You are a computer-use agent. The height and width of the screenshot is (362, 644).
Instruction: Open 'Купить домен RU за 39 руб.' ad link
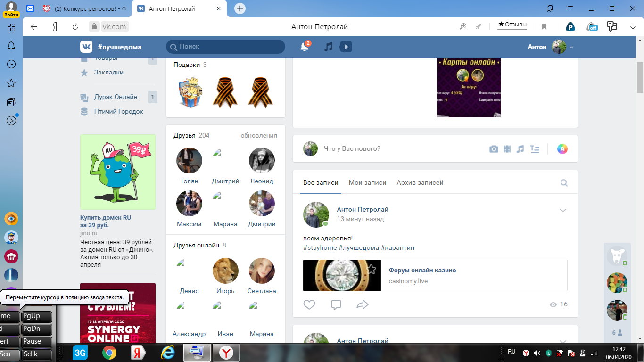tap(106, 222)
